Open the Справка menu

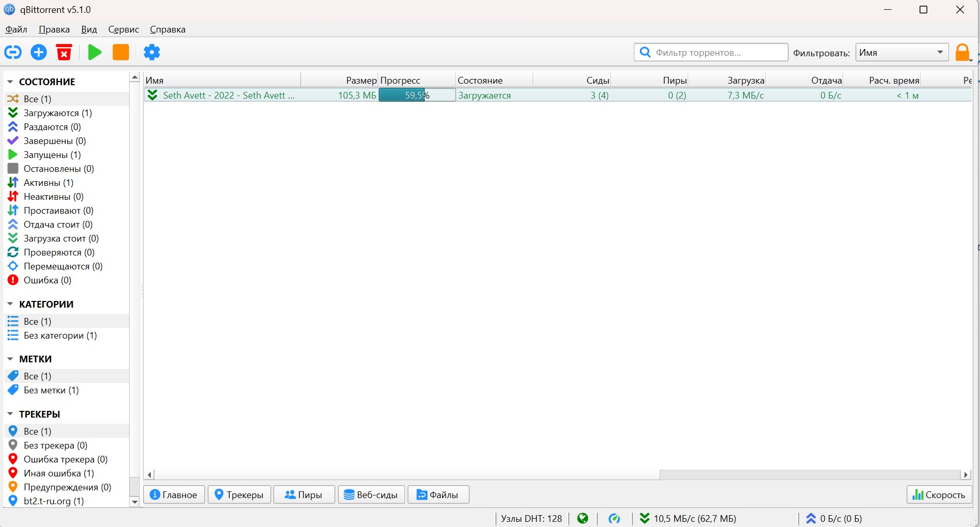[167, 29]
